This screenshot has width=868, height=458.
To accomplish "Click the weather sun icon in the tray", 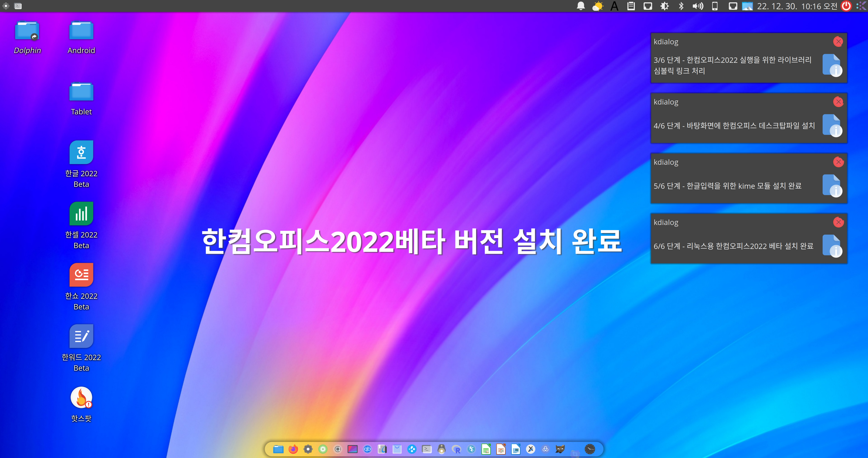I will tap(598, 6).
